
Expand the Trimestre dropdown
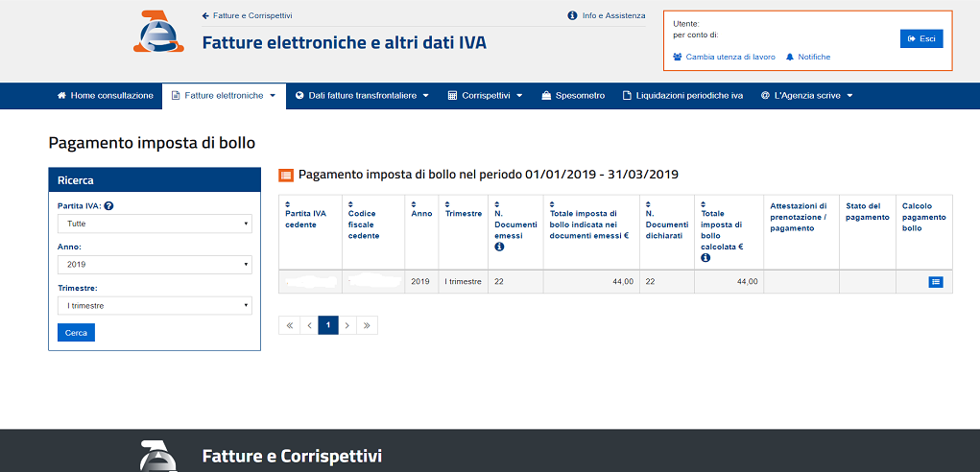click(154, 306)
